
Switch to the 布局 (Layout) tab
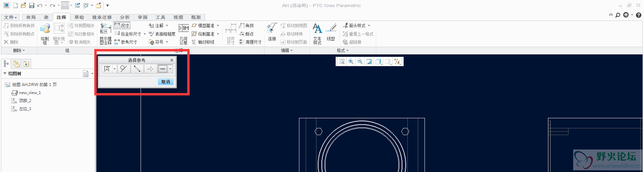[31, 17]
